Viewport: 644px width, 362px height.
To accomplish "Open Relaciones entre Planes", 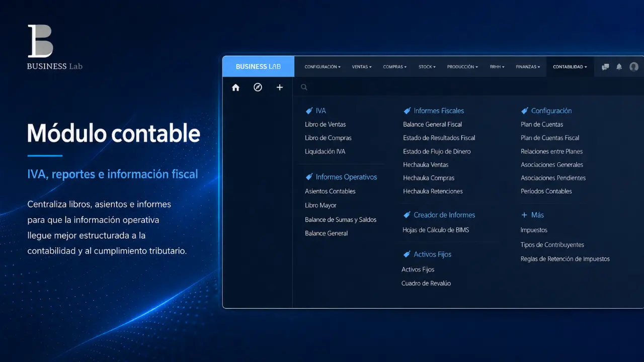I will coord(551,151).
